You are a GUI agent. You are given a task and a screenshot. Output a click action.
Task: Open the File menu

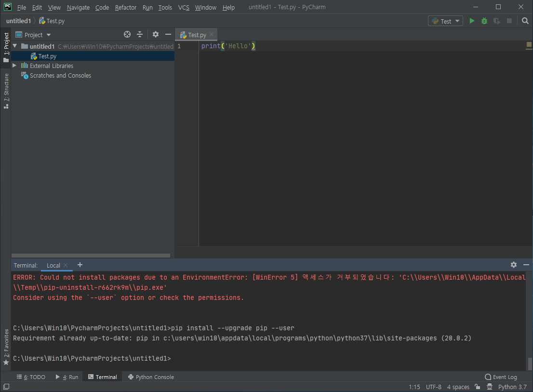pos(21,7)
